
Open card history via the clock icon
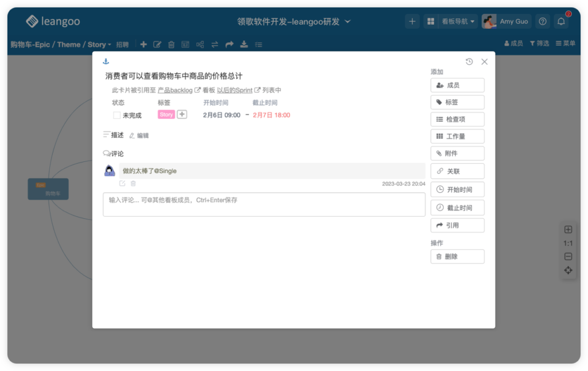click(x=469, y=61)
